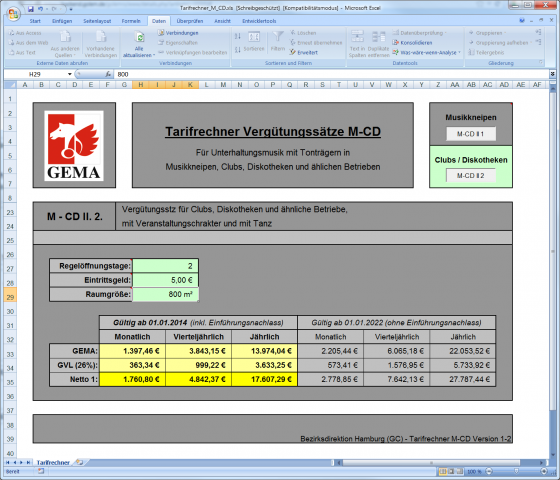
Task: Click the horizontal scrollbar thumb
Action: tap(431, 462)
